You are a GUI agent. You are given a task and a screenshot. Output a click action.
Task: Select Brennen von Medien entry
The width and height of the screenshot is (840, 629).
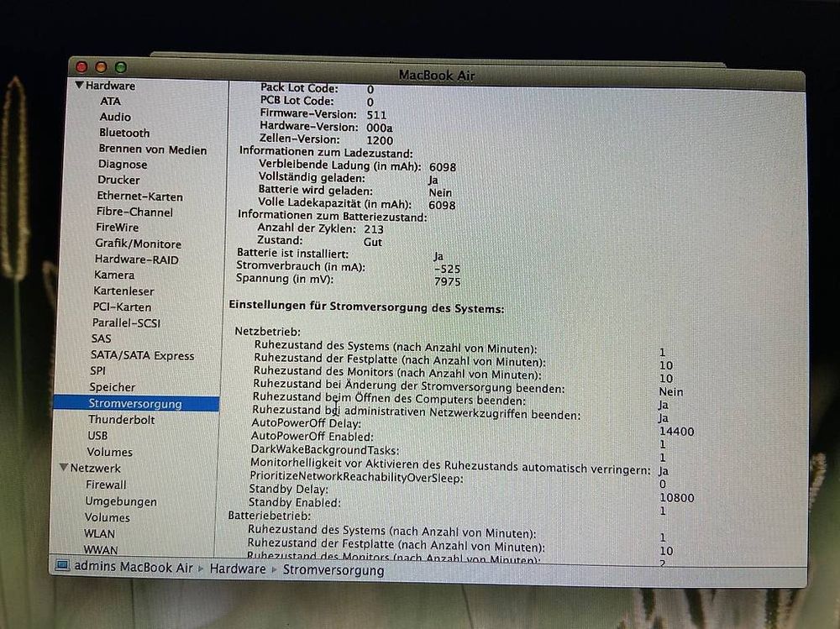[x=153, y=149]
